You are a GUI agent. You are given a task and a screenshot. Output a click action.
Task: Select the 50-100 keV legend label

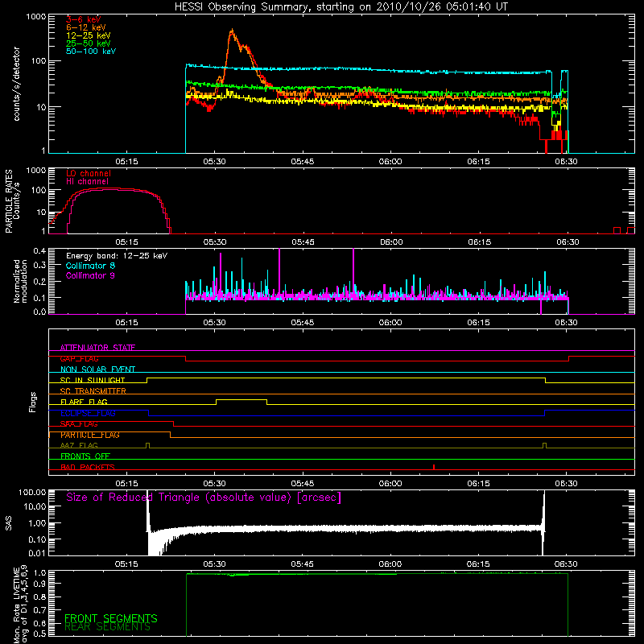tap(91, 52)
